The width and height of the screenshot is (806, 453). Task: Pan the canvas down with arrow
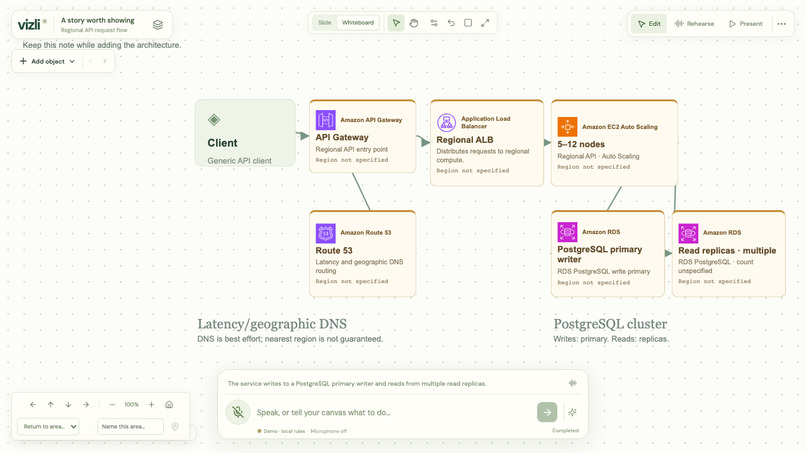(x=68, y=405)
